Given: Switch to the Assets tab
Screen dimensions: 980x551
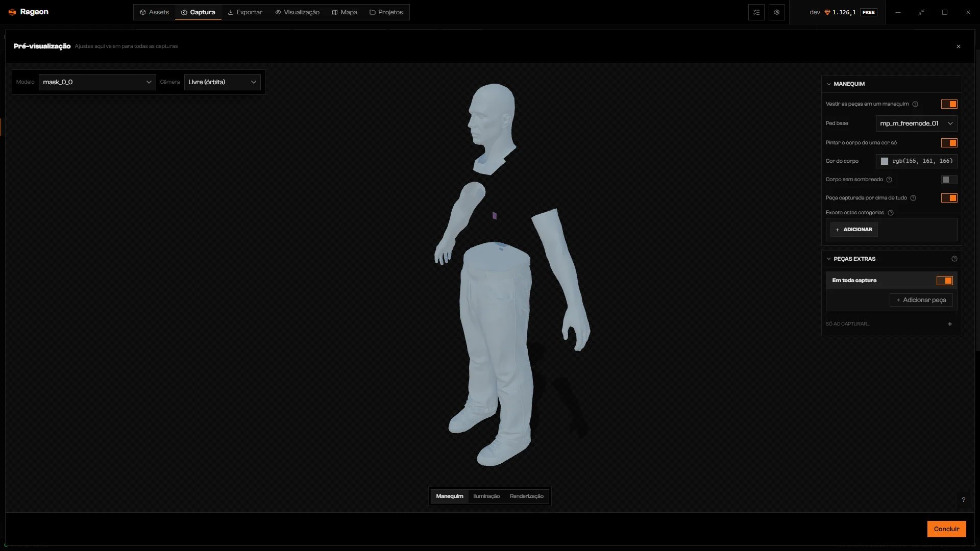Looking at the screenshot, I should coord(155,12).
